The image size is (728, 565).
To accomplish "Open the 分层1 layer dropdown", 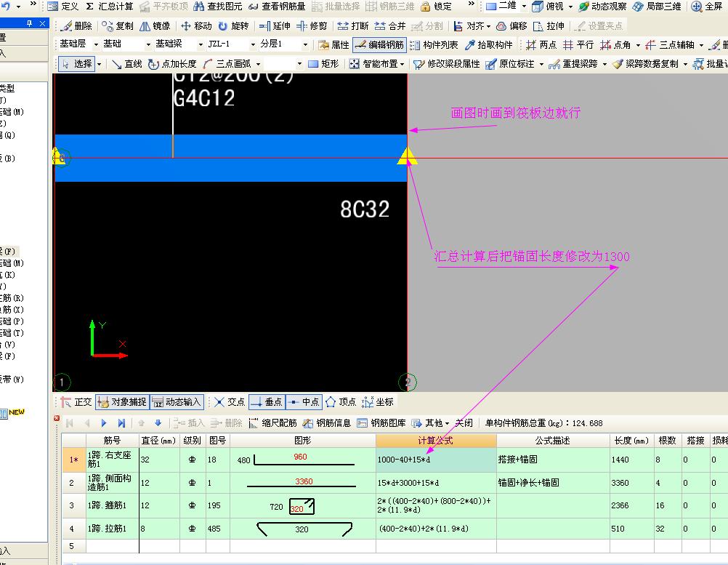I will click(305, 44).
